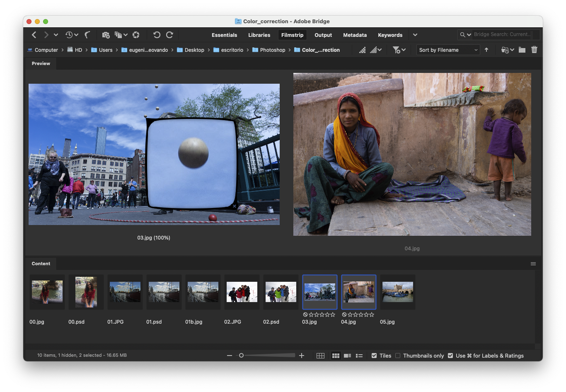The image size is (566, 392).
Task: Rotate the selected image counterclockwise
Action: point(157,35)
